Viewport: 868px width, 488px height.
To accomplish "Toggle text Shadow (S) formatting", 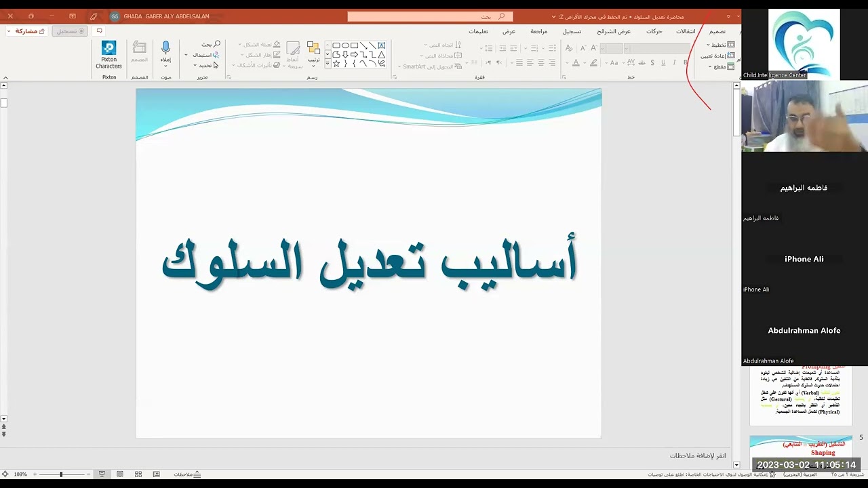I will (652, 62).
